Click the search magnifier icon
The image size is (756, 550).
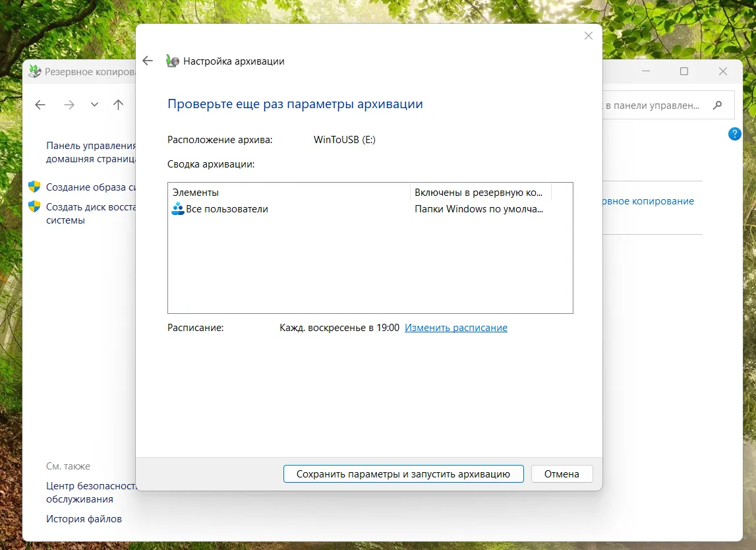718,105
